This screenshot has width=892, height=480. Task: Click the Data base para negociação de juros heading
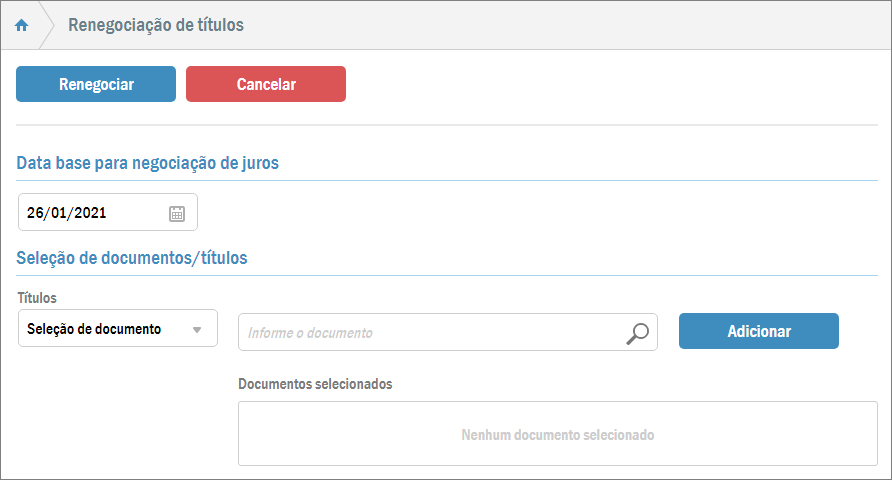click(x=147, y=163)
